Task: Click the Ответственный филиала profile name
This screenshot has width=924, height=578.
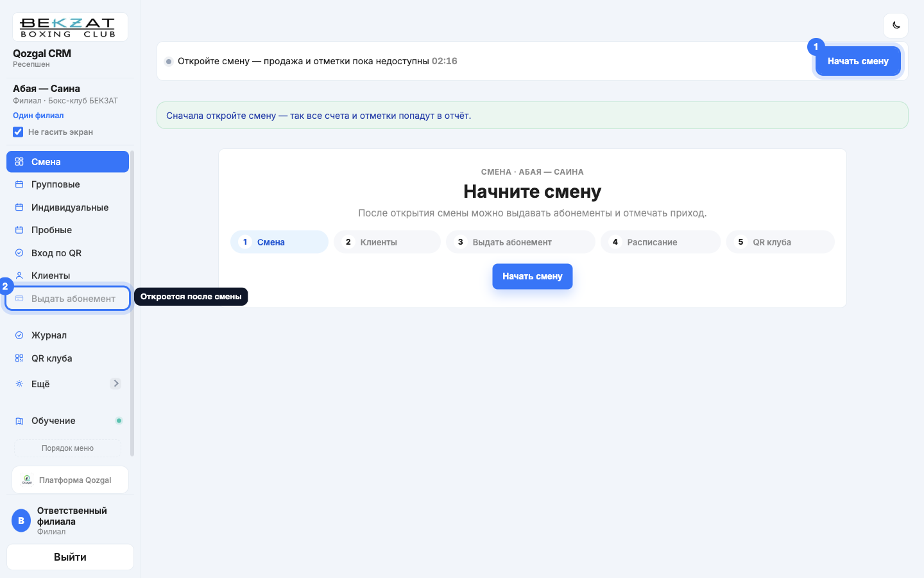Action: click(x=72, y=516)
